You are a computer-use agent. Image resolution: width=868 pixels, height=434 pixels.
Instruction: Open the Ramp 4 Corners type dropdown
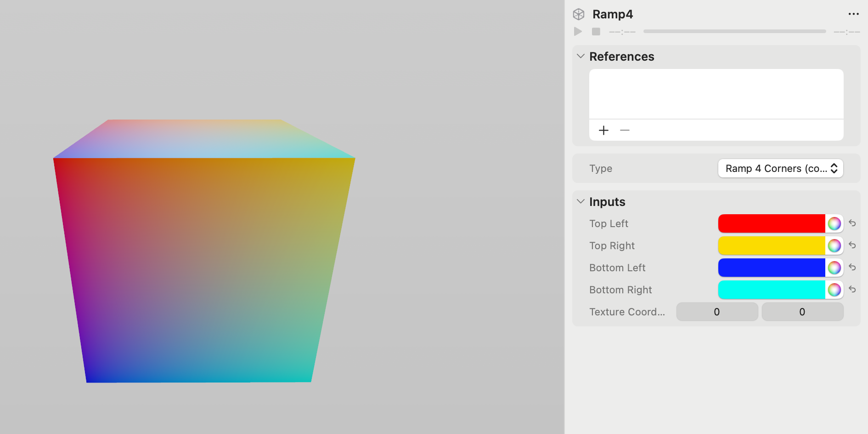pyautogui.click(x=780, y=168)
